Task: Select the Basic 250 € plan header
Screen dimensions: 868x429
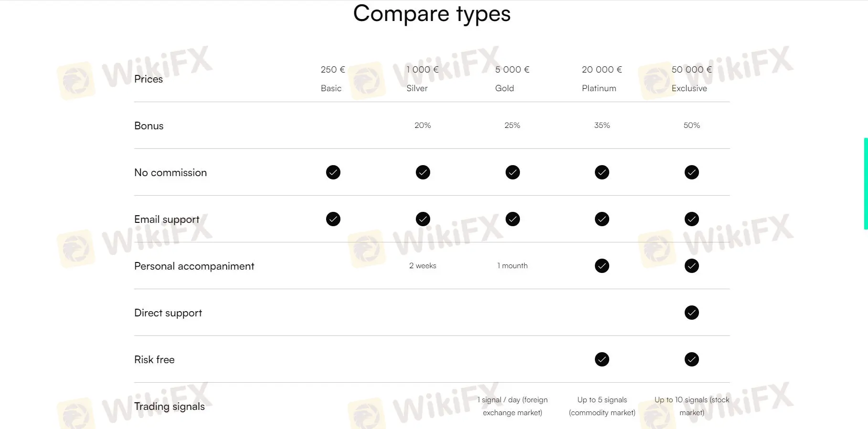Action: click(332, 78)
